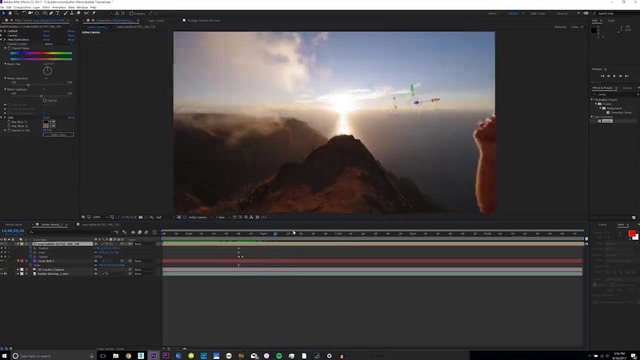Image resolution: width=640 pixels, height=360 pixels.
Task: Toggle the Scale stopwatch under Track Null 1
Action: pyautogui.click(x=31, y=265)
